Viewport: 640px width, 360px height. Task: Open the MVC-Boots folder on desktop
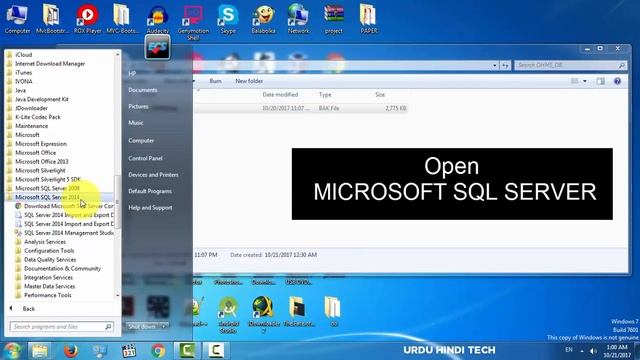(122, 19)
